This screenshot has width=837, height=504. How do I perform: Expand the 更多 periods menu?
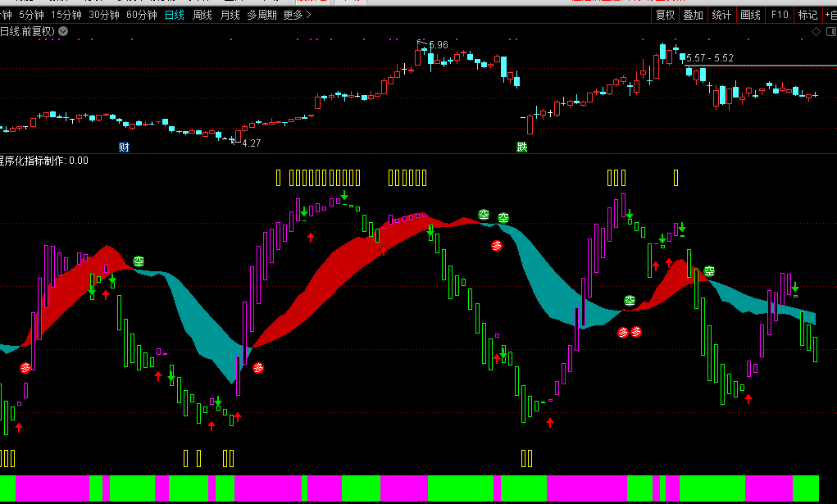pyautogui.click(x=297, y=15)
